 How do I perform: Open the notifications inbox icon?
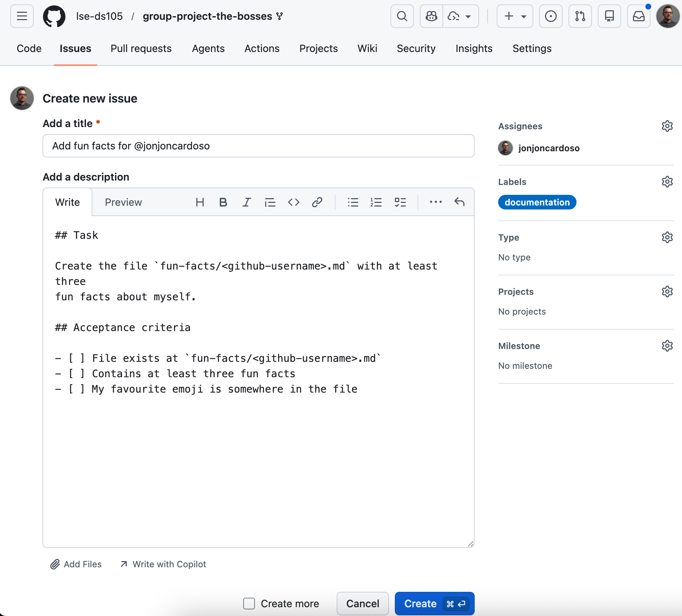tap(638, 16)
